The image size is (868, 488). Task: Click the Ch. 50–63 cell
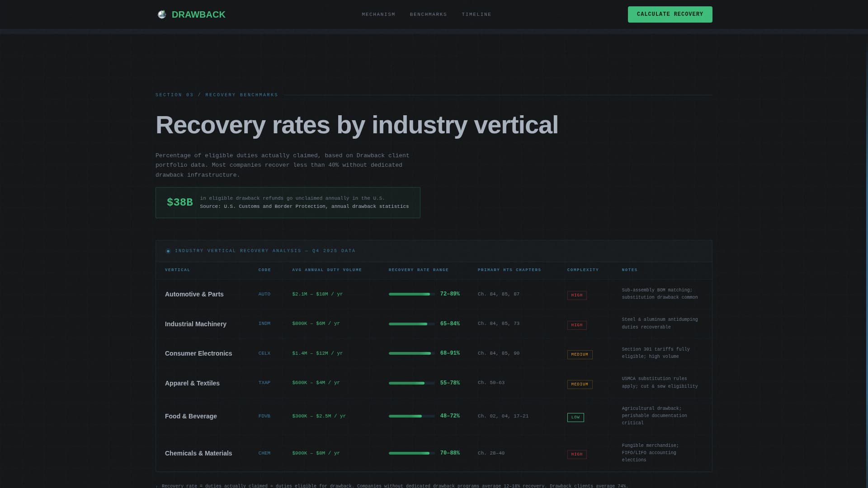tap(491, 383)
